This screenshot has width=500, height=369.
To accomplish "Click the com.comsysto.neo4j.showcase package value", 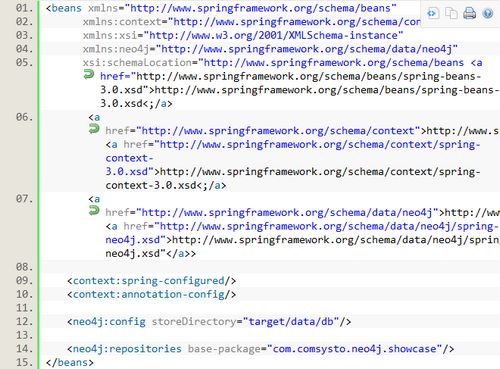I will [354, 349].
